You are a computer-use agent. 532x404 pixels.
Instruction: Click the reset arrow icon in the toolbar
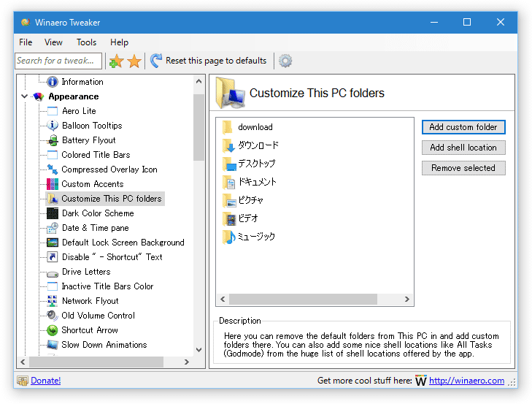pyautogui.click(x=156, y=61)
